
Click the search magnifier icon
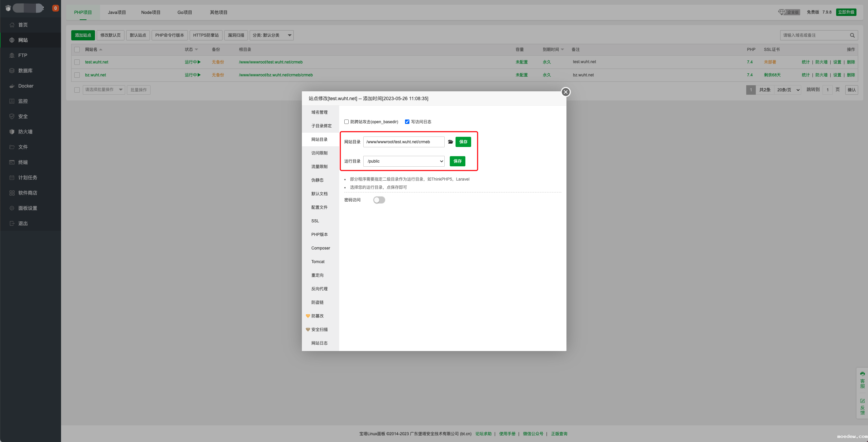click(x=852, y=35)
